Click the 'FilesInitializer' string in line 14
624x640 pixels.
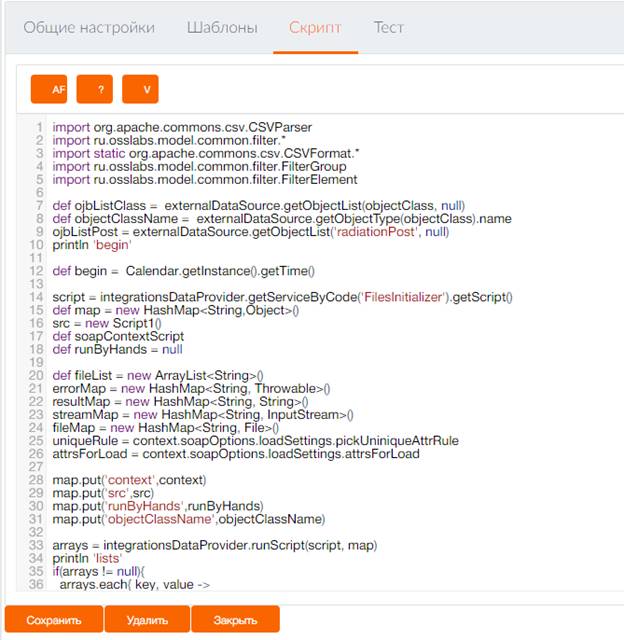pos(402,297)
